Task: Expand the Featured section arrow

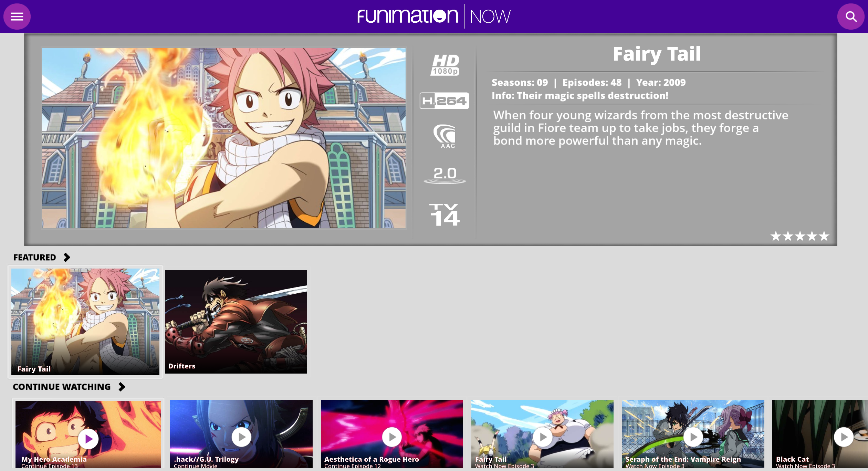Action: tap(67, 257)
